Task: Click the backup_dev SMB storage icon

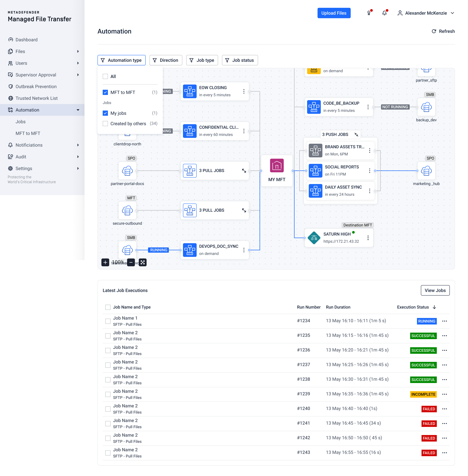Action: pyautogui.click(x=426, y=107)
